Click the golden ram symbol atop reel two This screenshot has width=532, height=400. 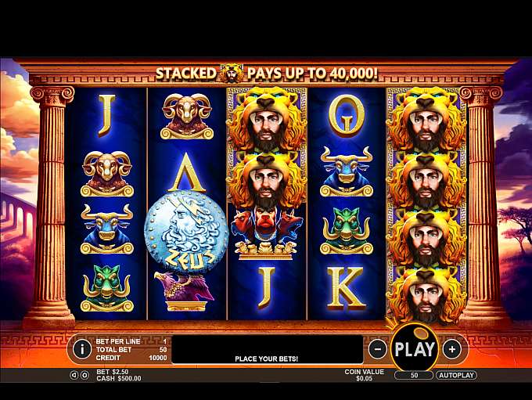click(186, 117)
